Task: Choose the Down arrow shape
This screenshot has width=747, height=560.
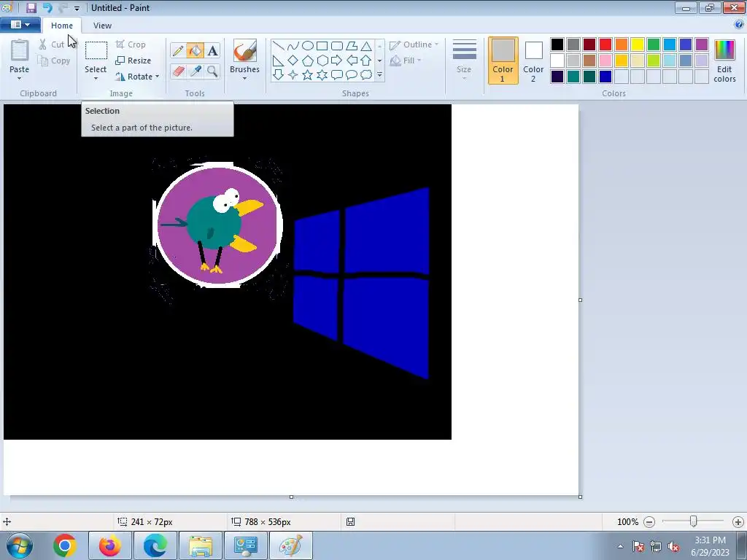Action: tap(278, 75)
